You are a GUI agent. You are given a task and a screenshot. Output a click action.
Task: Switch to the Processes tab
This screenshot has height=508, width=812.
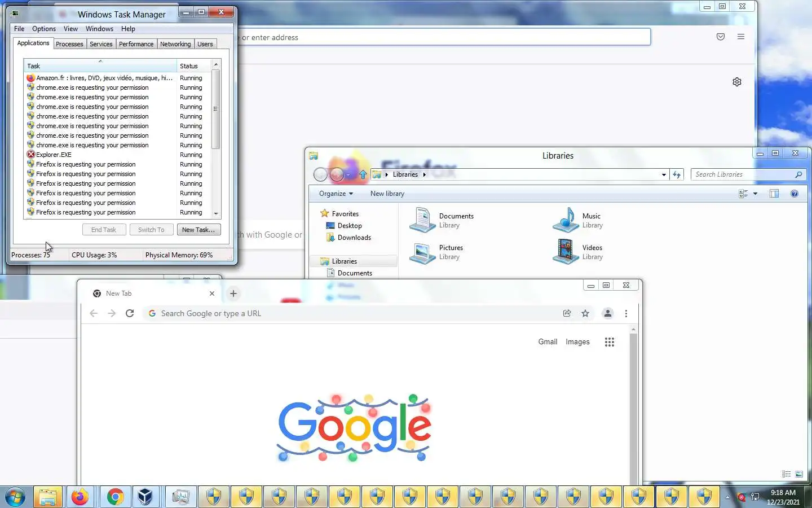(69, 44)
